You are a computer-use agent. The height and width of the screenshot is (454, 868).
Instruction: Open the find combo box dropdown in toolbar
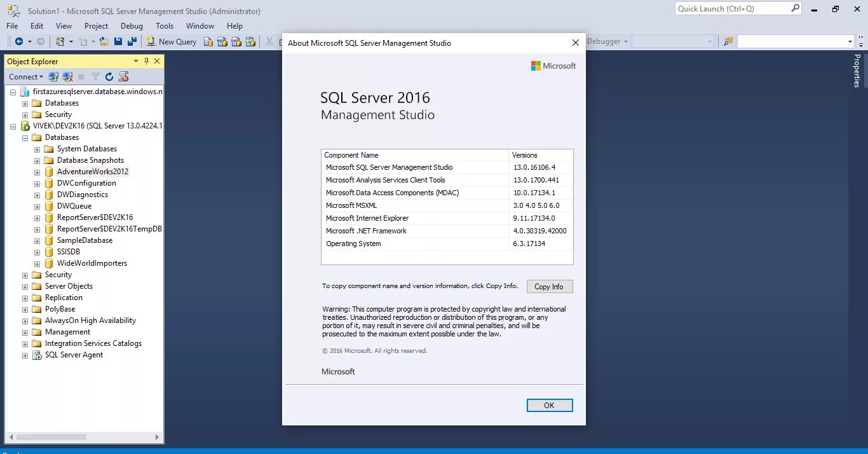tap(850, 41)
